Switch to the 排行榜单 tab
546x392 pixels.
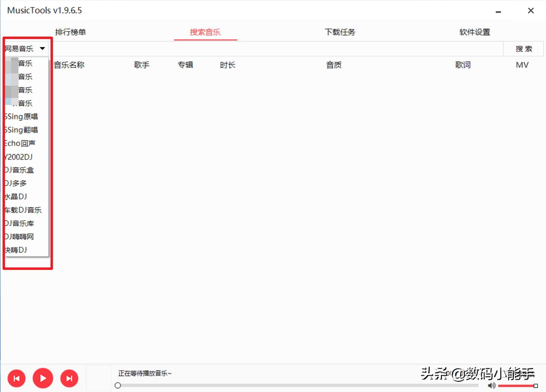(71, 32)
